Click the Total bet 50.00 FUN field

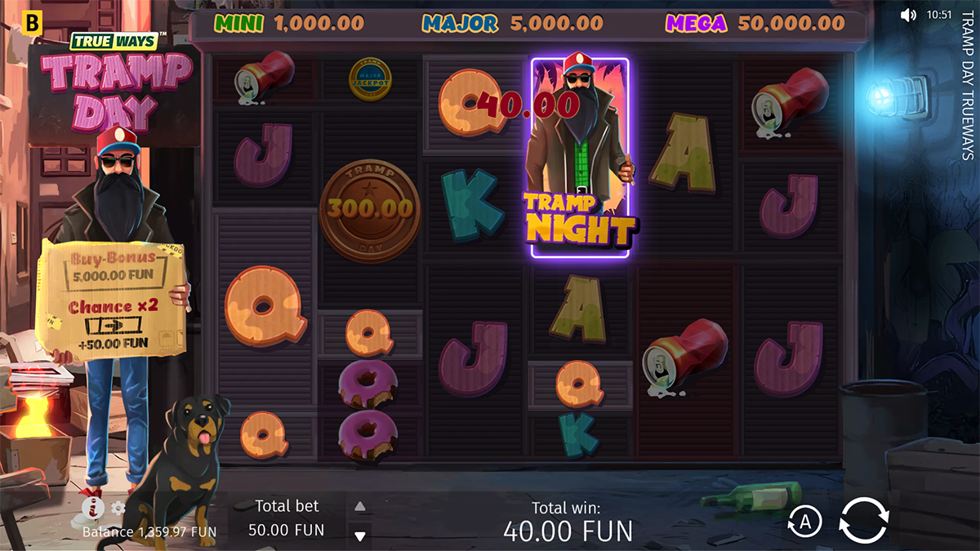pyautogui.click(x=287, y=518)
